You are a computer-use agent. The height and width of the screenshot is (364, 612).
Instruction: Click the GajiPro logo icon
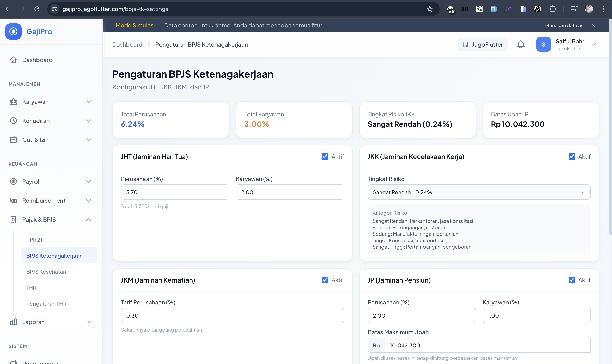(13, 31)
